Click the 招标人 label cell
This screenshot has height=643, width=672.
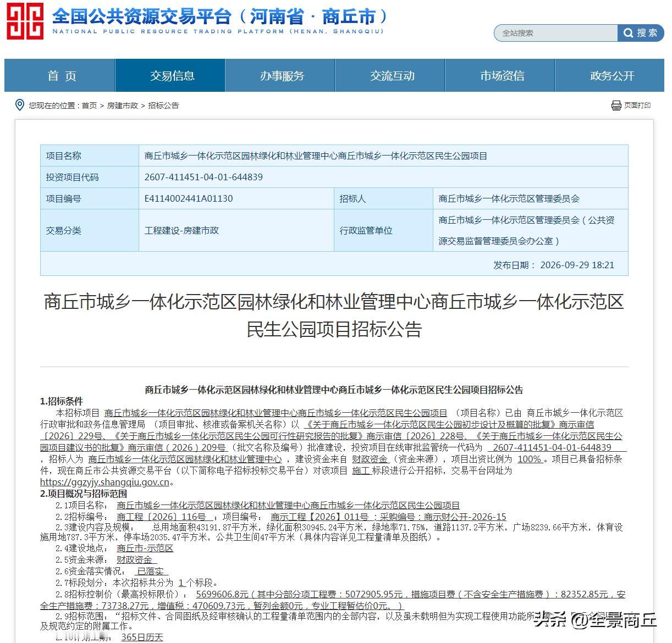coord(383,198)
